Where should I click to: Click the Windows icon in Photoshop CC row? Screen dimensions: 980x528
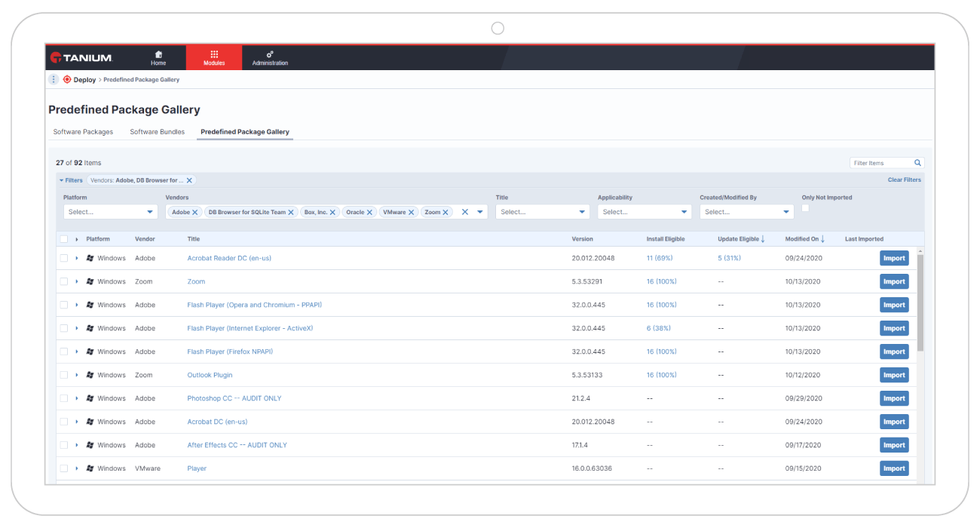tap(90, 398)
